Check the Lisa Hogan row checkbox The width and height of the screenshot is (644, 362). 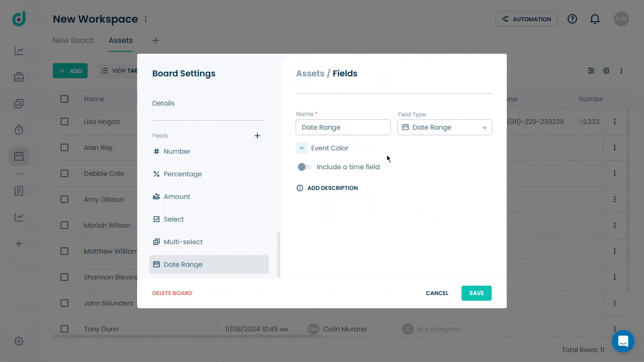(65, 122)
